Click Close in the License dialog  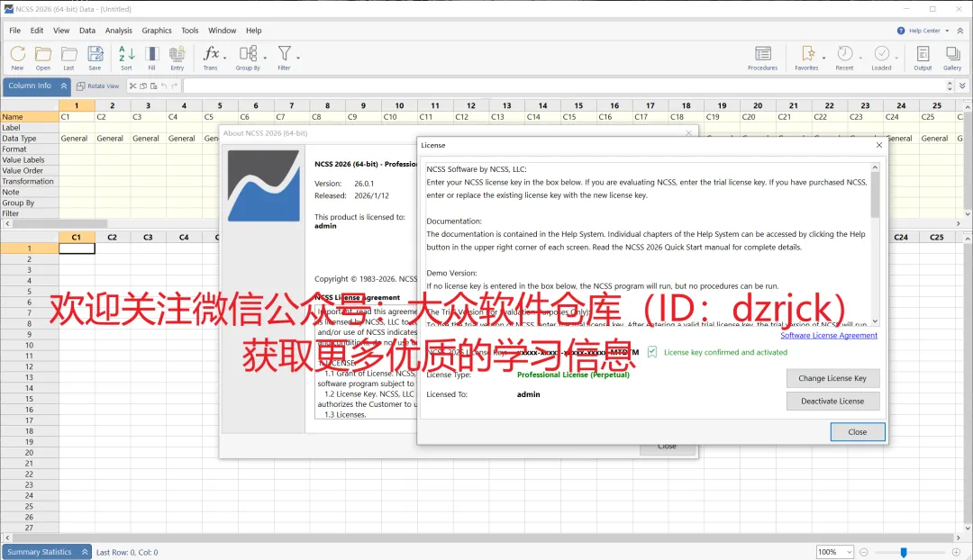point(858,431)
